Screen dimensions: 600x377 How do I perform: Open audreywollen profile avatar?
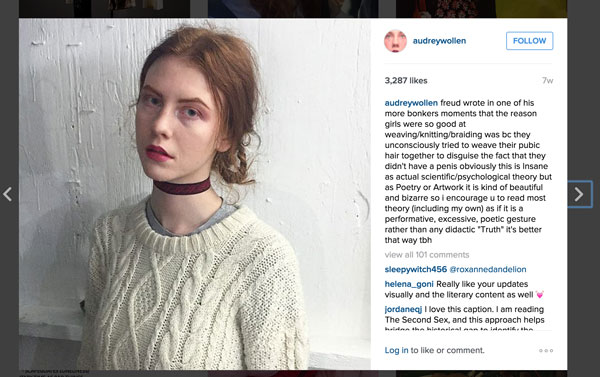(x=395, y=41)
